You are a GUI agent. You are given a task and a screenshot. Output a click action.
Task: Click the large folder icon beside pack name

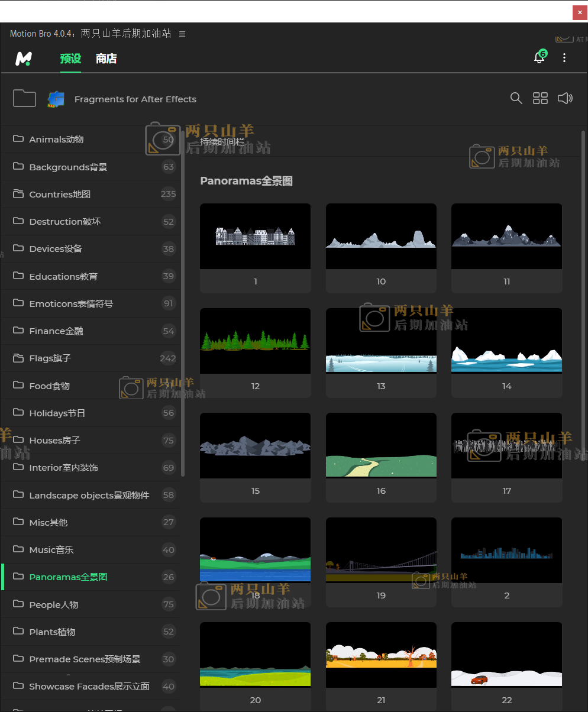(24, 99)
